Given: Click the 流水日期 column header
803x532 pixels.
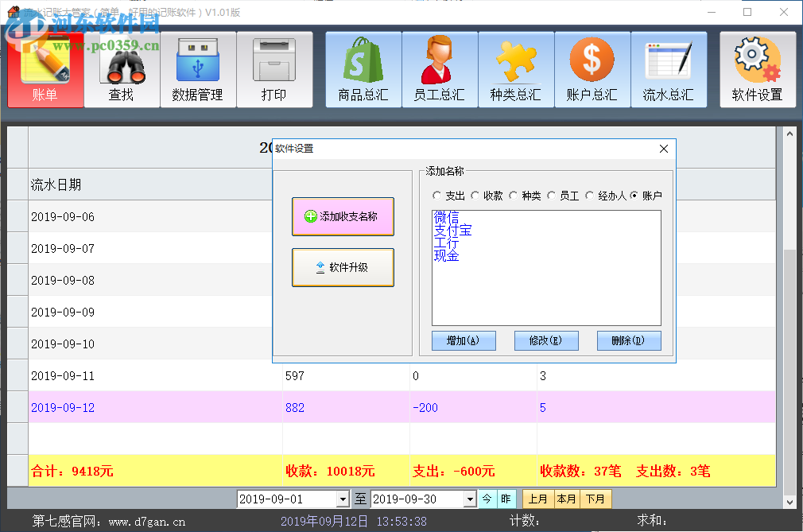Looking at the screenshot, I should [x=150, y=184].
